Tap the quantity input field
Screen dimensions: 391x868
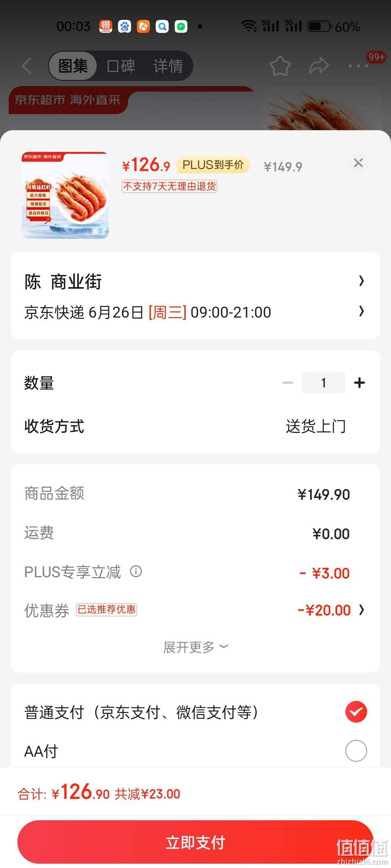click(x=324, y=382)
